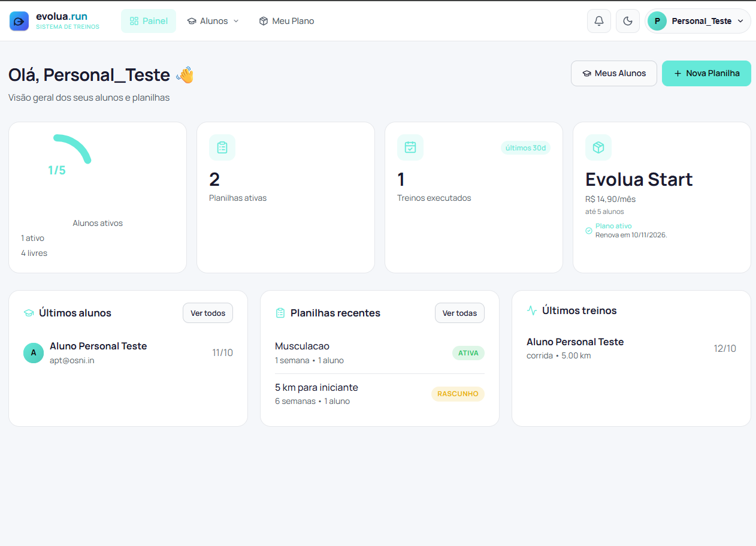Click the 4 livres text
This screenshot has height=546, width=756.
(x=34, y=253)
